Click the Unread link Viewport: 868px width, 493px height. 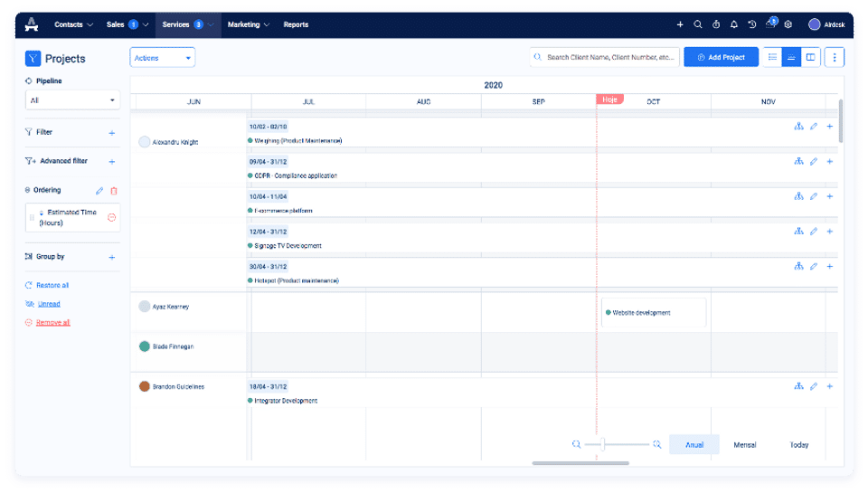pos(49,304)
